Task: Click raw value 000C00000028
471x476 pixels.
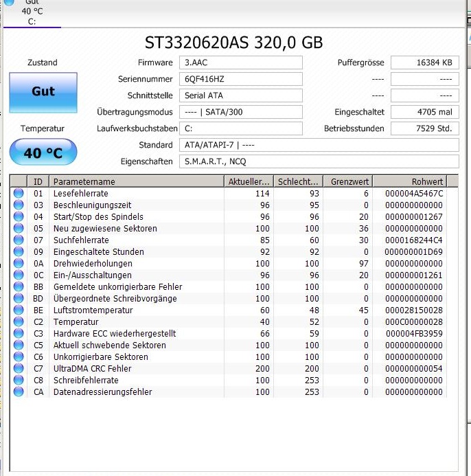Action: point(414,321)
